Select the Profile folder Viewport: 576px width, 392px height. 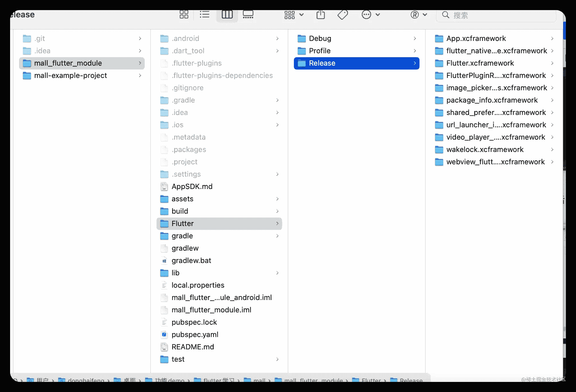[357, 51]
